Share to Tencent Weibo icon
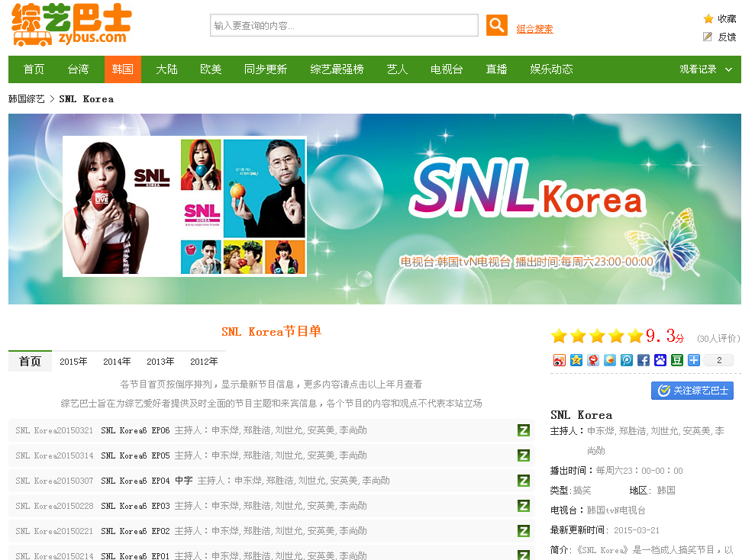The width and height of the screenshot is (755, 560). (610, 360)
